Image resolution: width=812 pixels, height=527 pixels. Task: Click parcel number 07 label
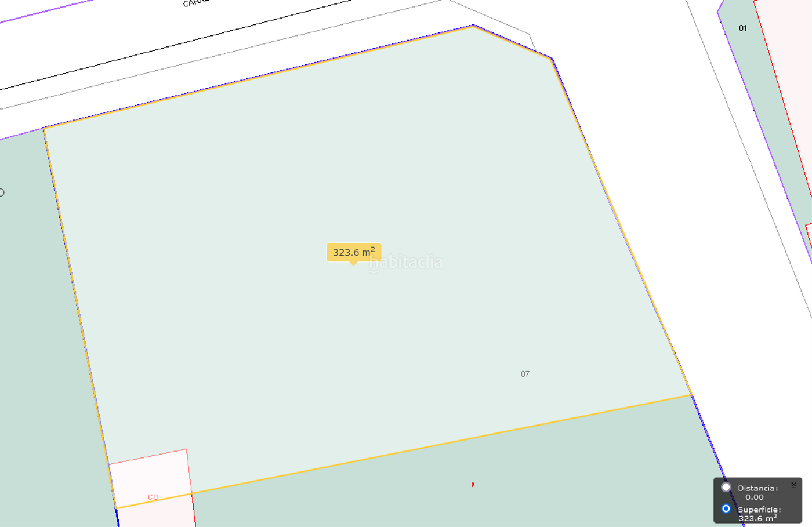tap(525, 374)
